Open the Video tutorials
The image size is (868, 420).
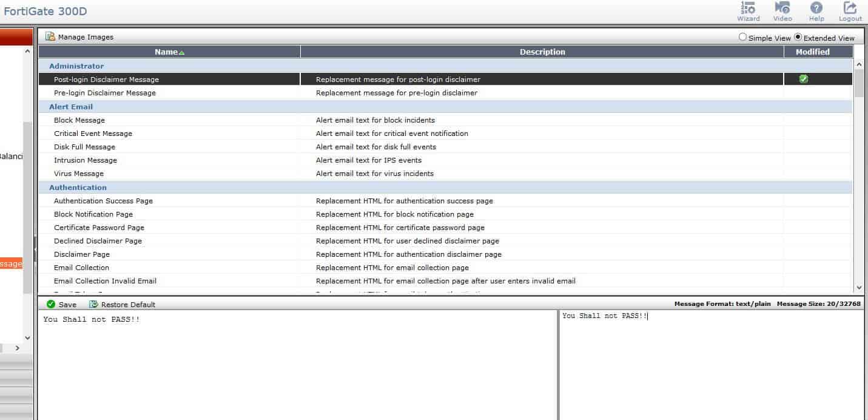782,11
